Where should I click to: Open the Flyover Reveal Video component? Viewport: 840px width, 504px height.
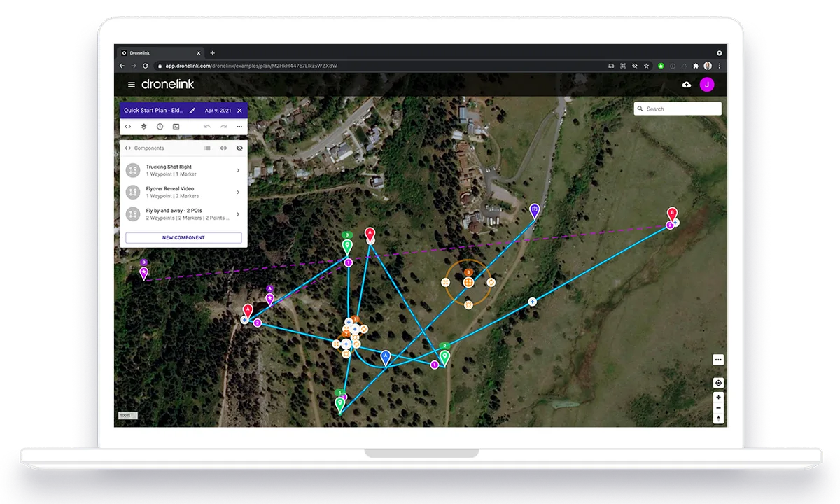183,192
